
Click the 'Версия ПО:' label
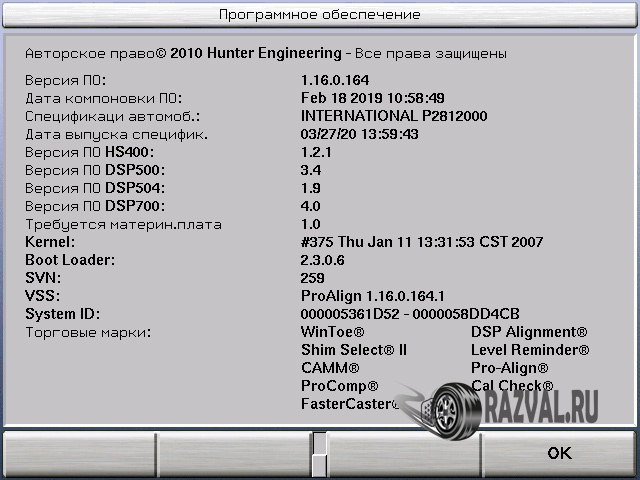65,80
